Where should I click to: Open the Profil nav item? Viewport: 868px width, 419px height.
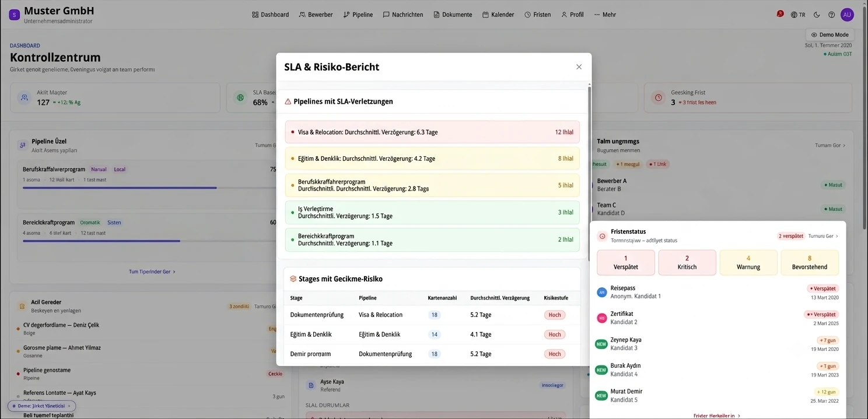pyautogui.click(x=572, y=15)
